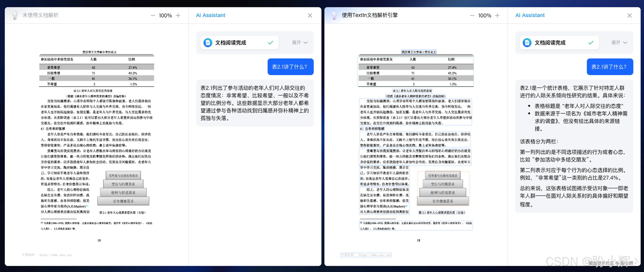Click green checkmark in left reading status
Screen dimensions: 644x272
(x=270, y=43)
